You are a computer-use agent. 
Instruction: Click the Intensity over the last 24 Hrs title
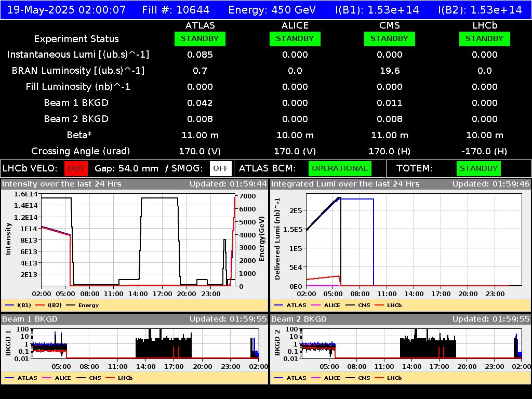(x=62, y=184)
